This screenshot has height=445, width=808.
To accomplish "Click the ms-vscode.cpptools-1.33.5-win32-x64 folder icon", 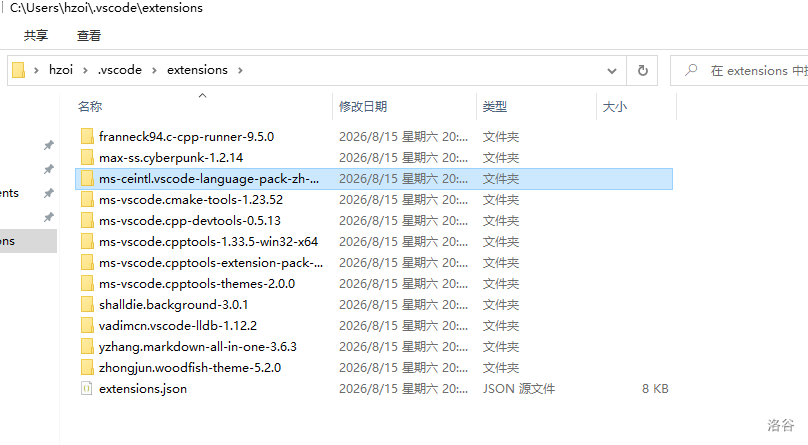I will tap(87, 242).
